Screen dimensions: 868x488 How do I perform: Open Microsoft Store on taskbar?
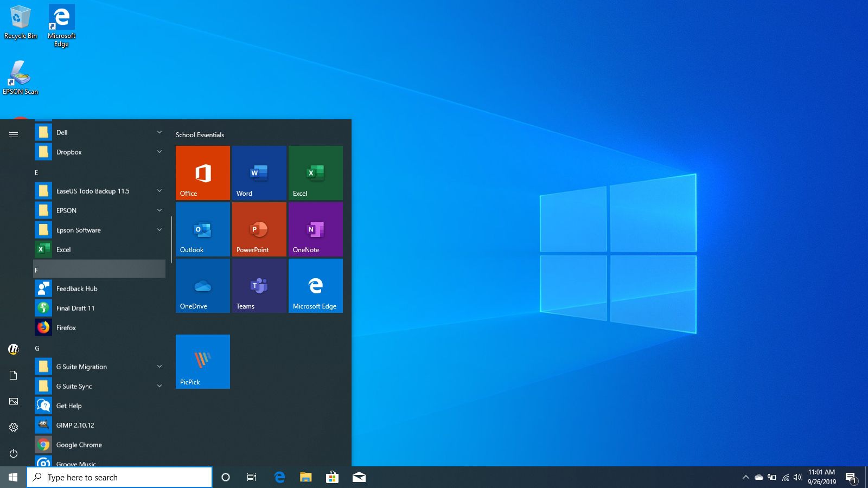(332, 477)
